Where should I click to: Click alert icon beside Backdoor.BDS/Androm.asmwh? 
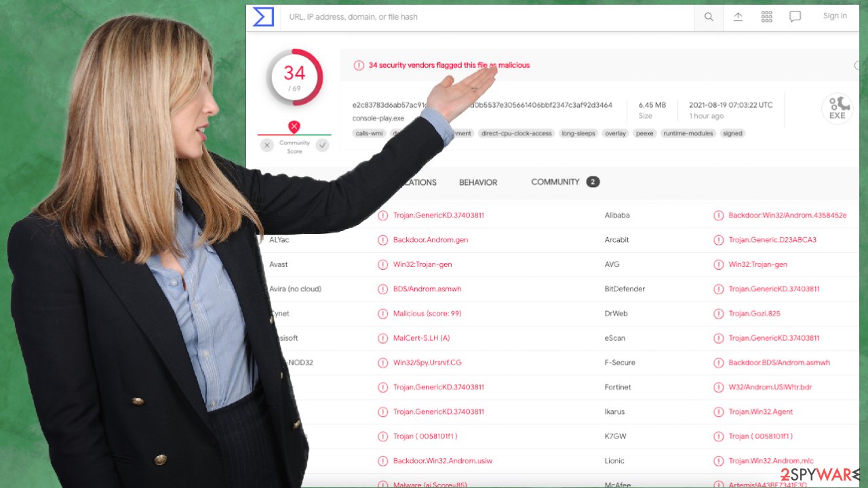tap(719, 363)
